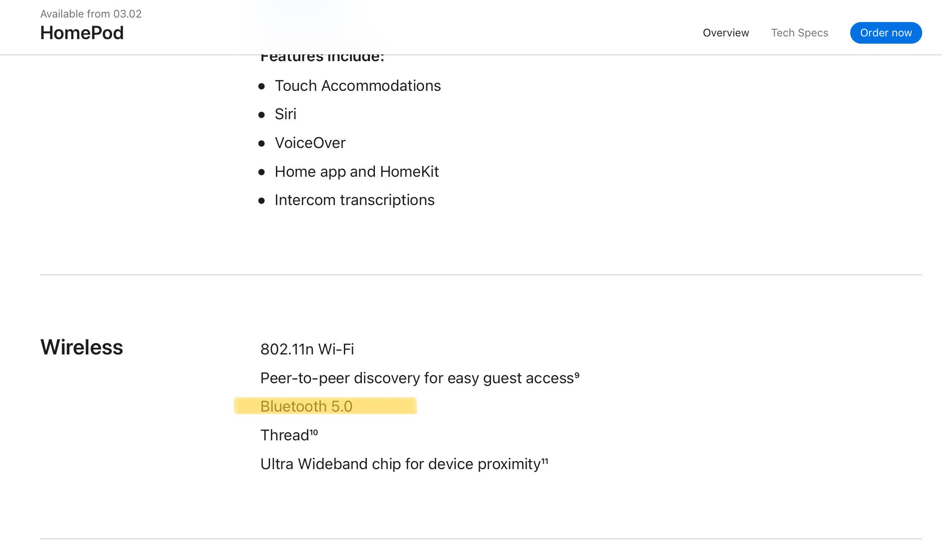This screenshot has width=942, height=560.
Task: Click the Siri feature bullet
Action: 285,114
